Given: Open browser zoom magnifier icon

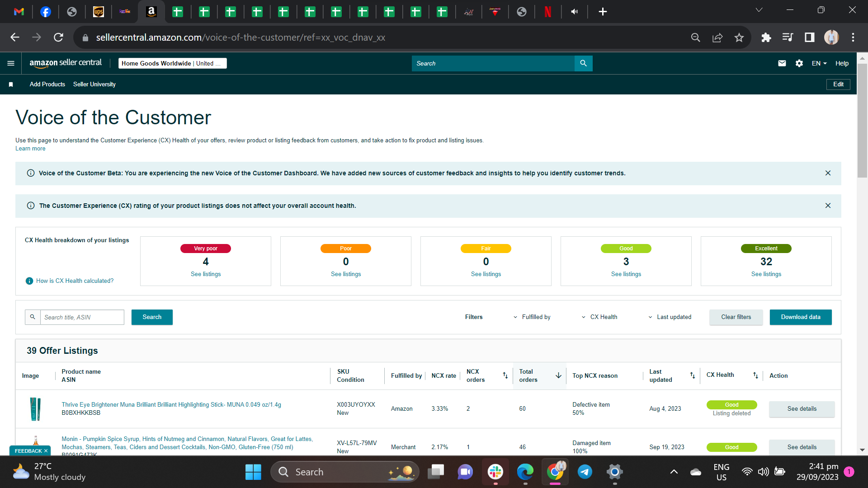Looking at the screenshot, I should 696,38.
